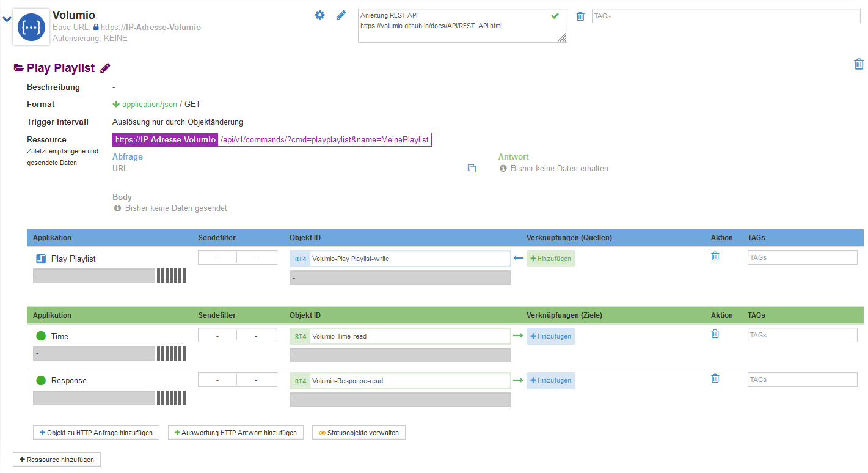
Task: Add target link for Response Hinzufügen
Action: 551,381
